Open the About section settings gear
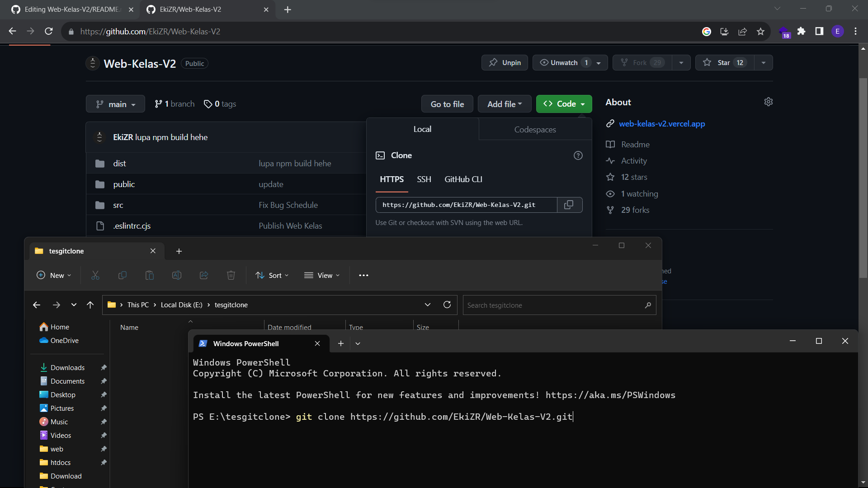This screenshot has width=868, height=488. (769, 102)
